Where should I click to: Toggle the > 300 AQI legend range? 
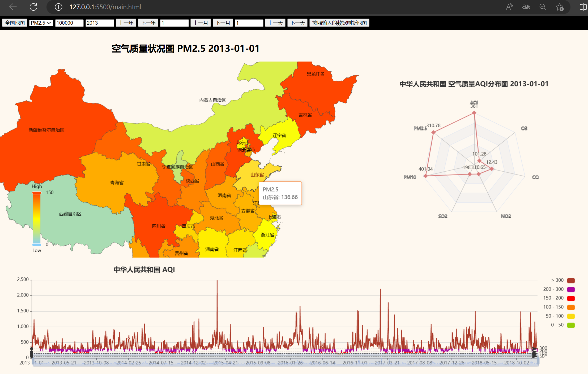[570, 280]
